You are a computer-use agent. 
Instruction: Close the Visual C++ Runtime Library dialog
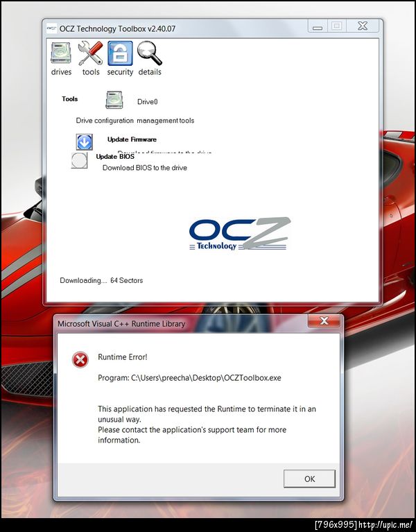pyautogui.click(x=324, y=320)
